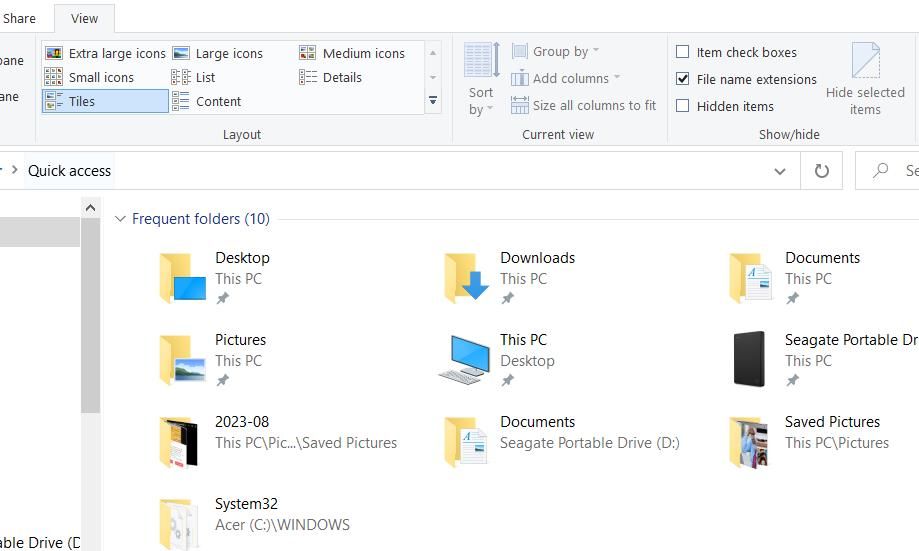Click Size all columns to fit
Viewport: 919px width, 551px height.
584,105
